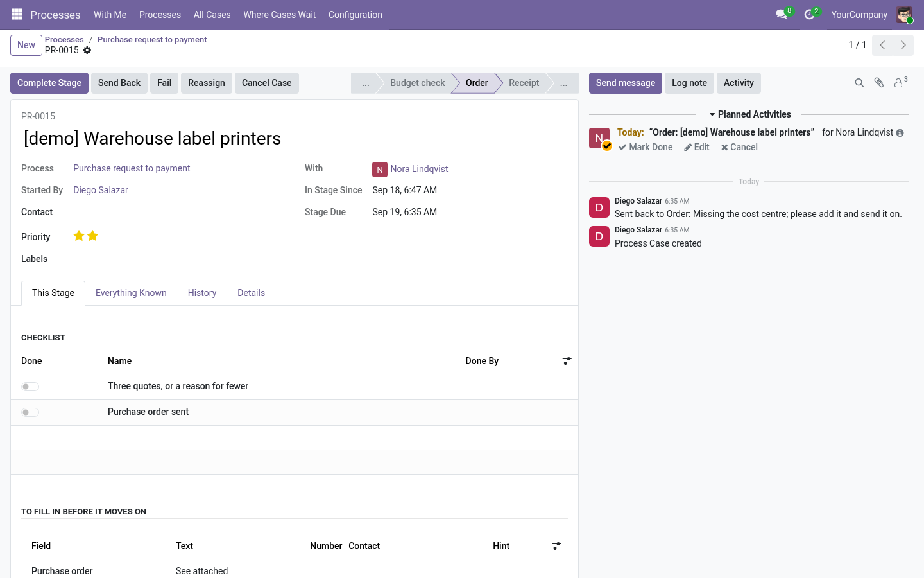The width and height of the screenshot is (924, 578).
Task: Edit the planned Order activity
Action: (x=697, y=147)
